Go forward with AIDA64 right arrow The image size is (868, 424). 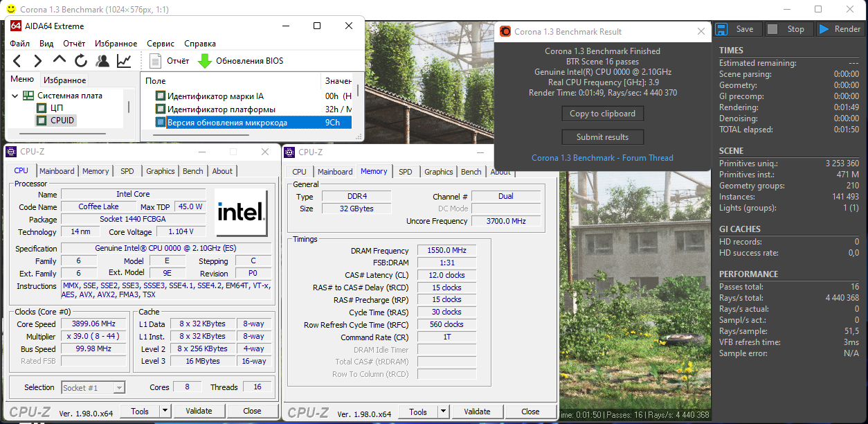pyautogui.click(x=38, y=61)
